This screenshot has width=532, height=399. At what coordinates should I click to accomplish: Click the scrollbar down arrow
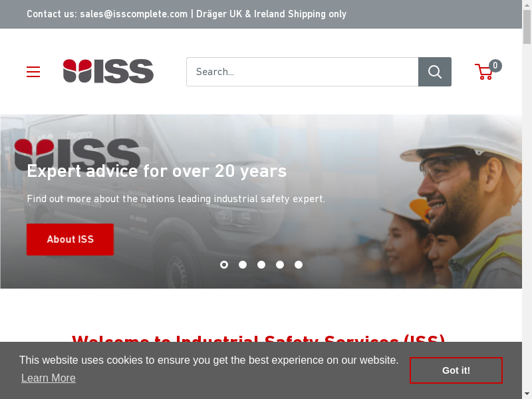(527, 394)
